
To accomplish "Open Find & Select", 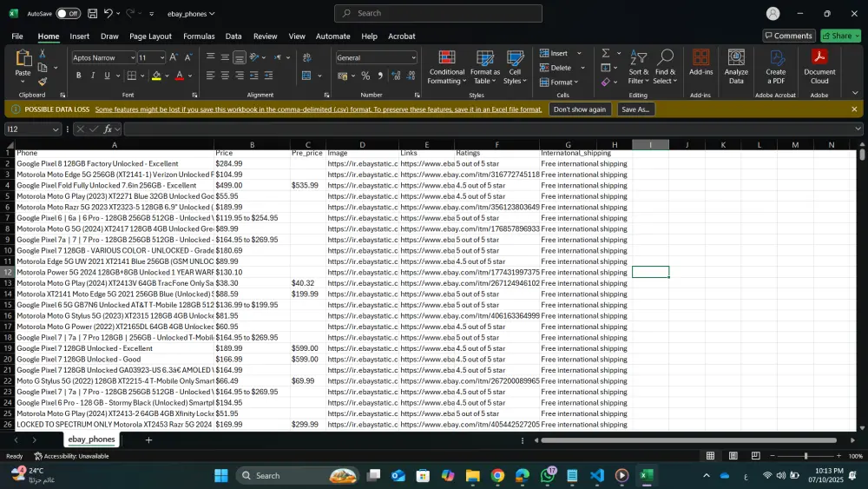I will click(665, 67).
